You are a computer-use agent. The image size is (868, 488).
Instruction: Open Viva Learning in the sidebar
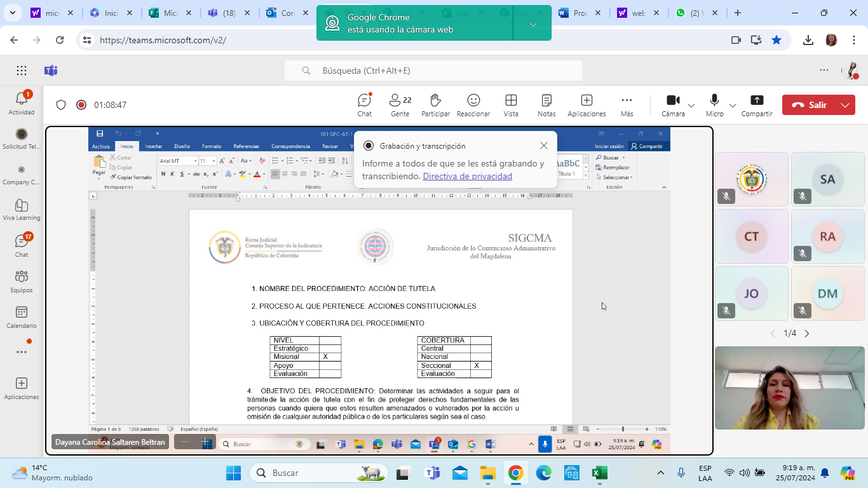tap(22, 210)
